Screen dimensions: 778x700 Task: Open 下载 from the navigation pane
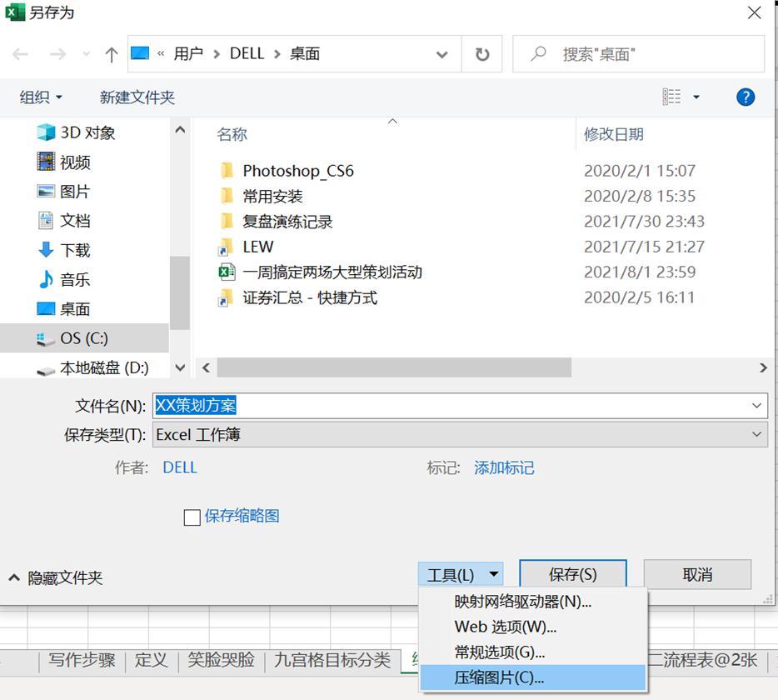pyautogui.click(x=77, y=250)
